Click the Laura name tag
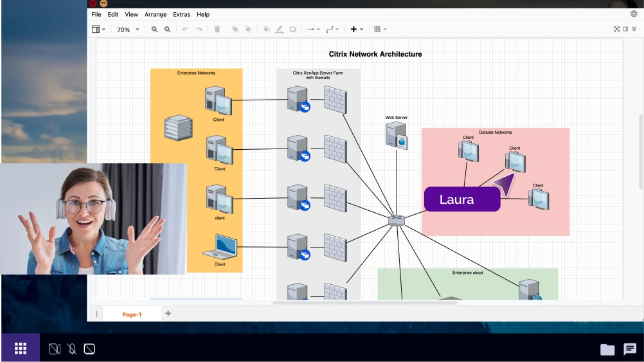Image resolution: width=644 pixels, height=362 pixels. coord(462,199)
